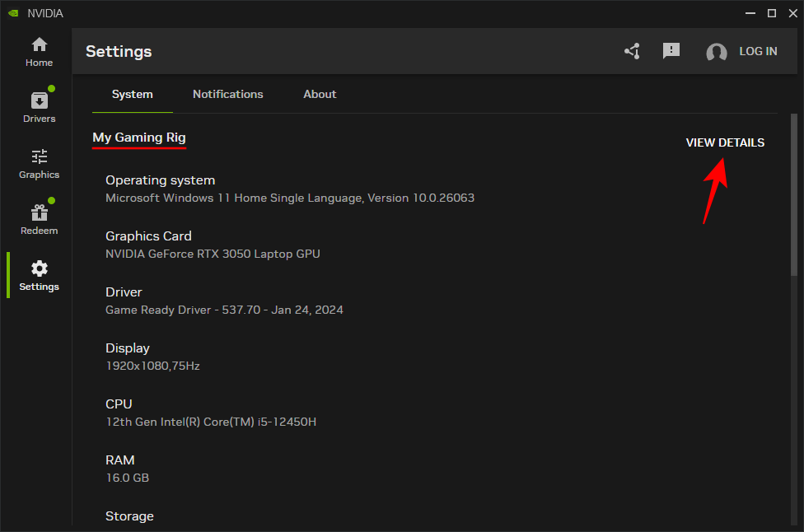Viewport: 804px width, 532px height.
Task: Open the Home section in sidebar
Action: pyautogui.click(x=39, y=52)
